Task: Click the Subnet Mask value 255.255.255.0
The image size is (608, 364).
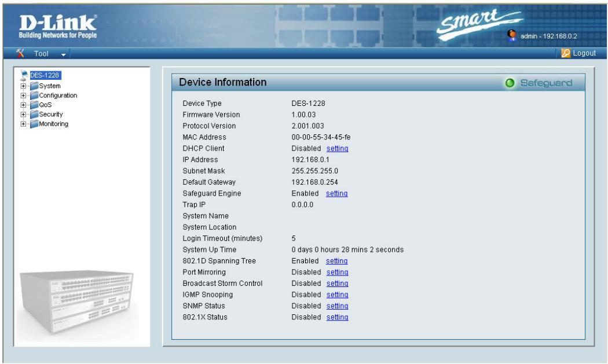Action: tap(315, 171)
